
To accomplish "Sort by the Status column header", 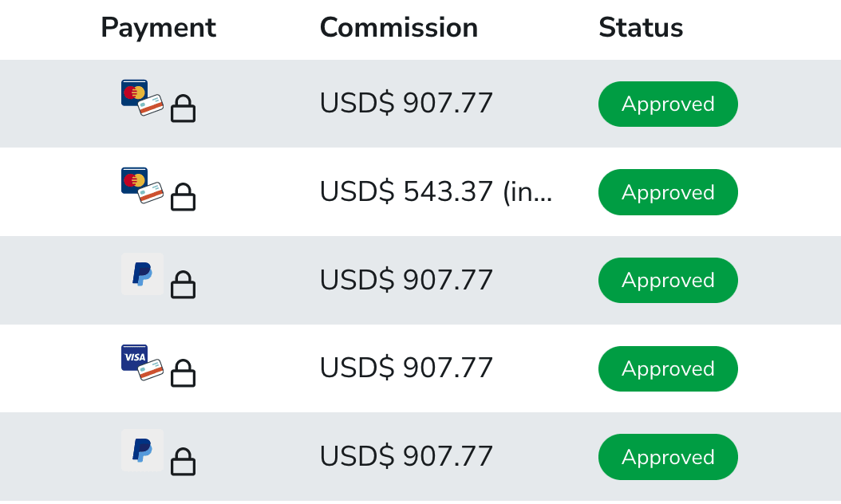I will click(641, 28).
